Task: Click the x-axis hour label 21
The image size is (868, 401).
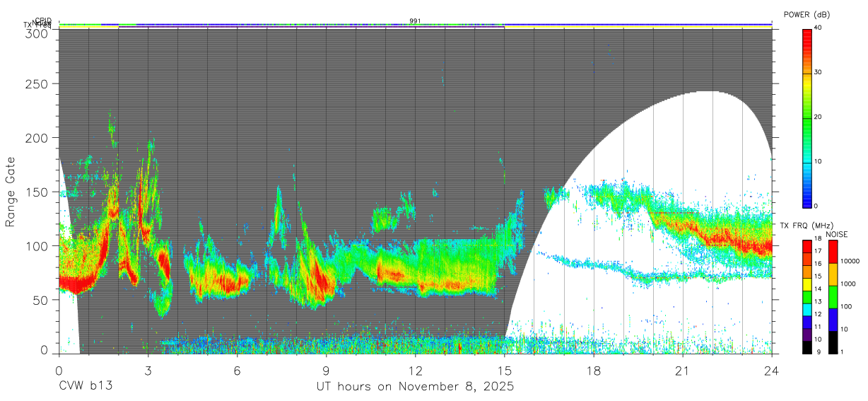Action: click(683, 370)
